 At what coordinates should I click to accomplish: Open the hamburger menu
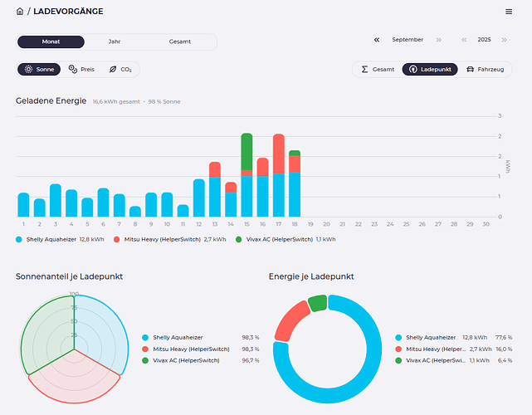[x=509, y=12]
